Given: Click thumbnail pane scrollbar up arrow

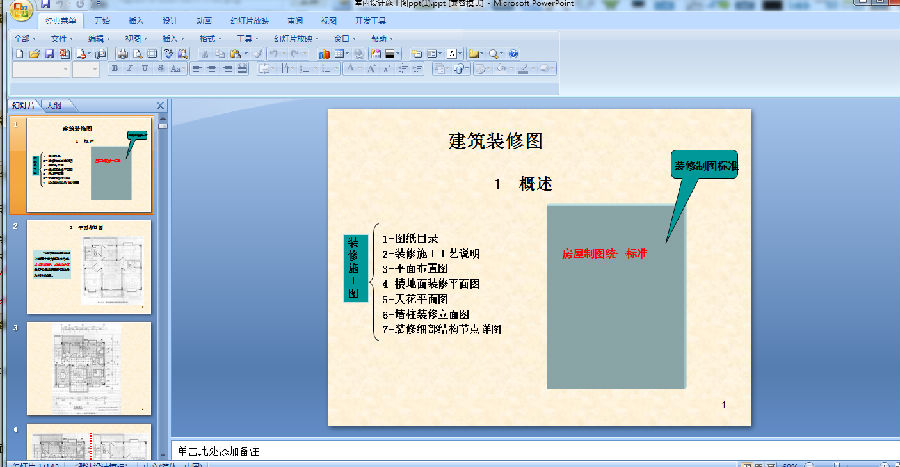Looking at the screenshot, I should (x=163, y=119).
